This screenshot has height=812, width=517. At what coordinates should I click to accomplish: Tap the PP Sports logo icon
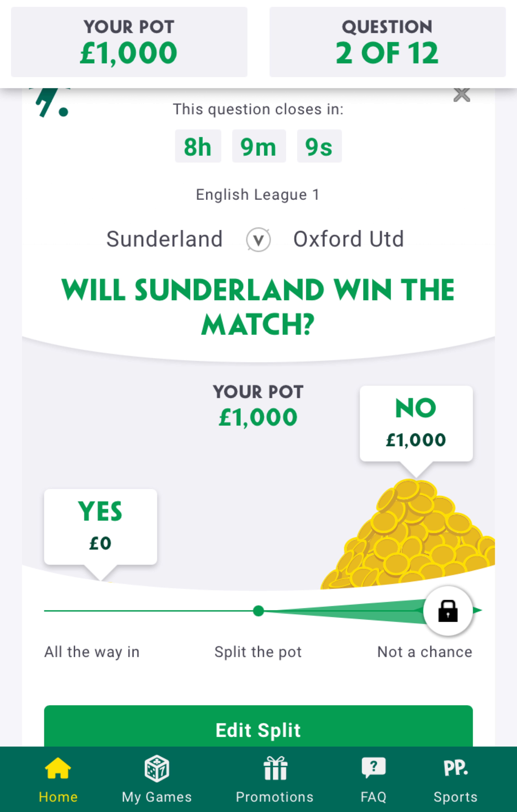pyautogui.click(x=456, y=768)
